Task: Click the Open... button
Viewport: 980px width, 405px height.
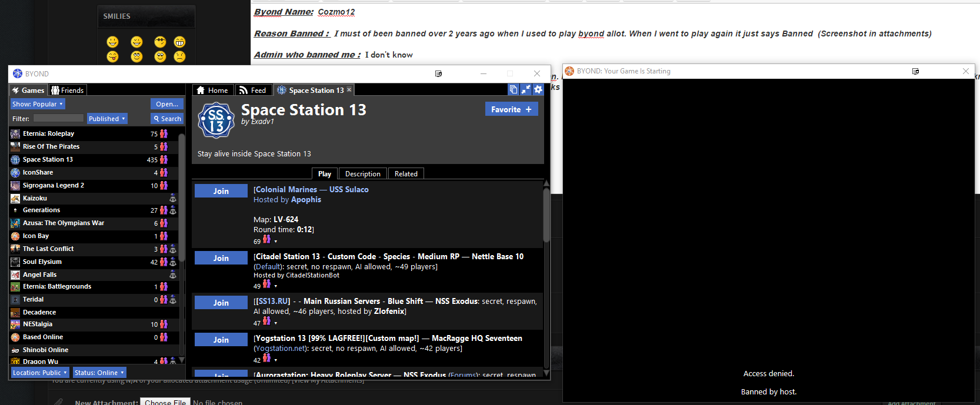Action: pos(167,104)
